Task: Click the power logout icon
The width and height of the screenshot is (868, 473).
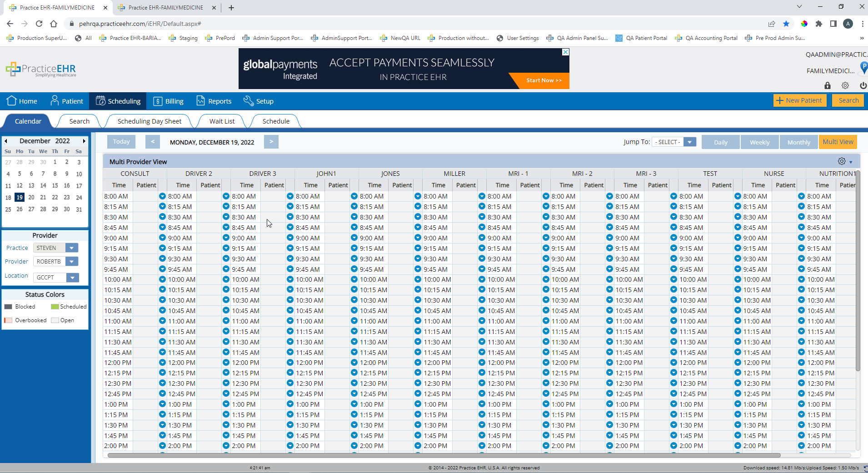Action: coord(863,85)
